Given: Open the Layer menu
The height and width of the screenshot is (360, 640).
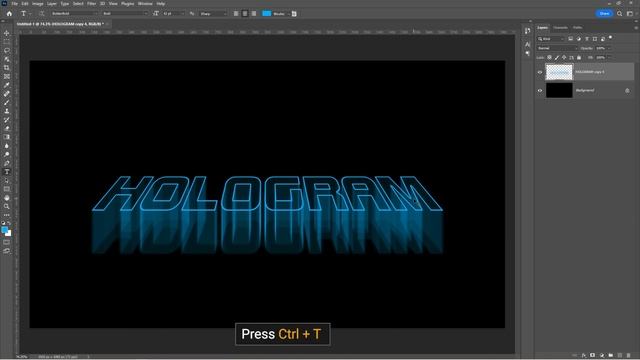Looking at the screenshot, I should coord(52,4).
